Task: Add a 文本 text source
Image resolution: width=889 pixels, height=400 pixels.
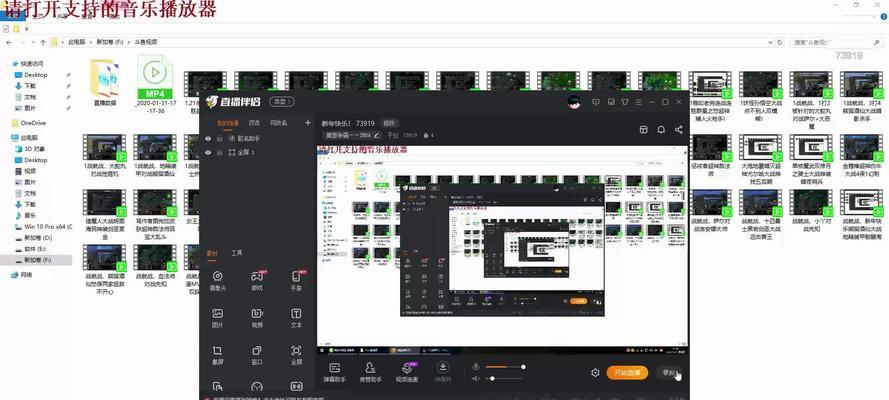Action: (296, 318)
